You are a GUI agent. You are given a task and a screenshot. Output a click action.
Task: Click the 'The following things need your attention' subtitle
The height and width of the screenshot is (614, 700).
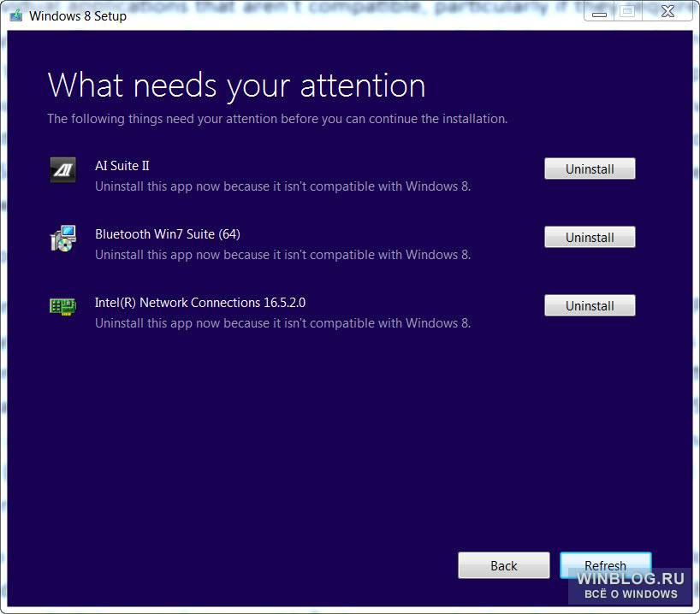pos(277,119)
